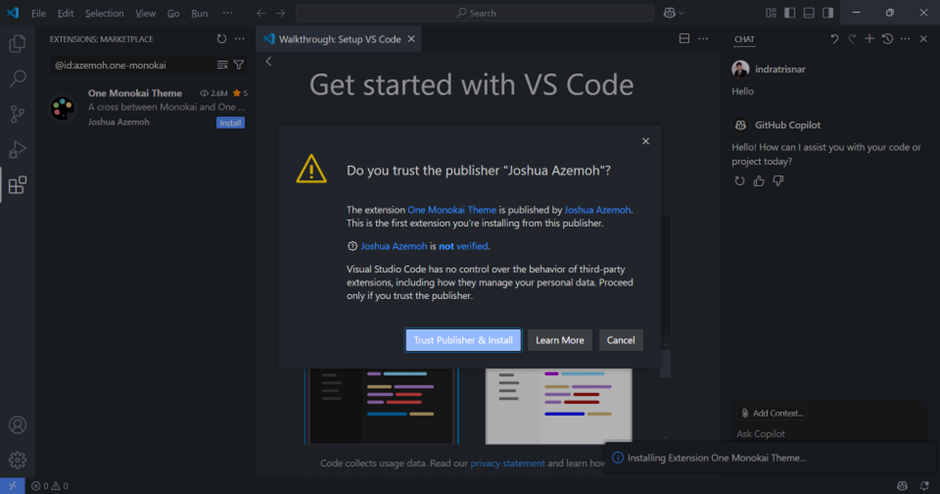940x494 pixels.
Task: Open the 'not verified' link
Action: coord(463,246)
